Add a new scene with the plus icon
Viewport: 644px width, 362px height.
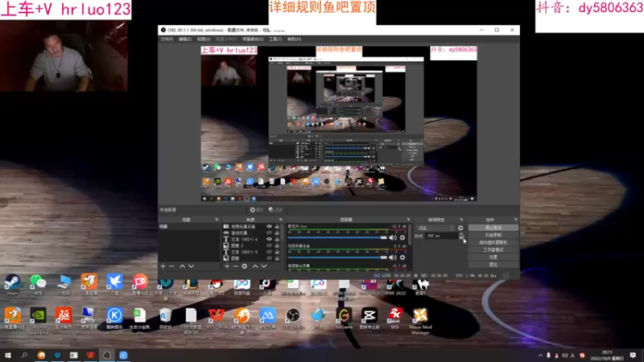pyautogui.click(x=163, y=266)
